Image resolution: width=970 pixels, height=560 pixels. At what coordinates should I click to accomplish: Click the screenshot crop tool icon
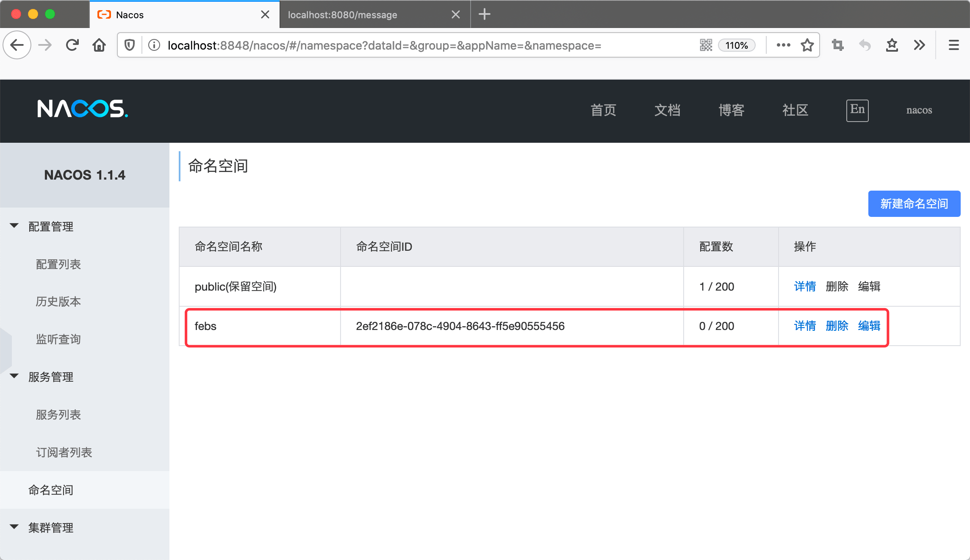coord(837,45)
